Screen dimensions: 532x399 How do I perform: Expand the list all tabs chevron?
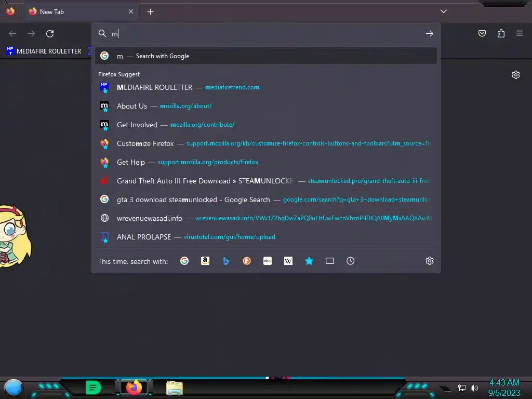click(x=444, y=11)
